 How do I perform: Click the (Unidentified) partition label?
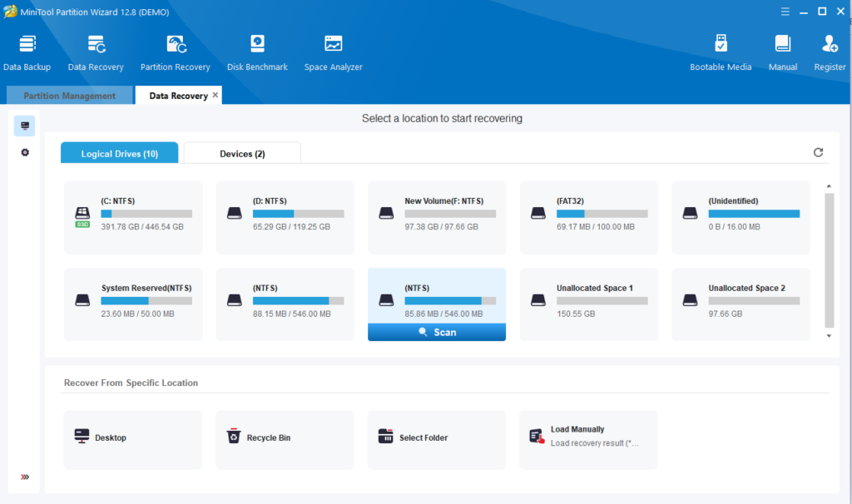733,201
